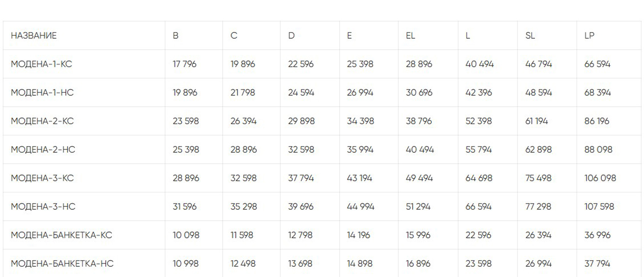
Task: Click the LP column header
Action: (589, 36)
